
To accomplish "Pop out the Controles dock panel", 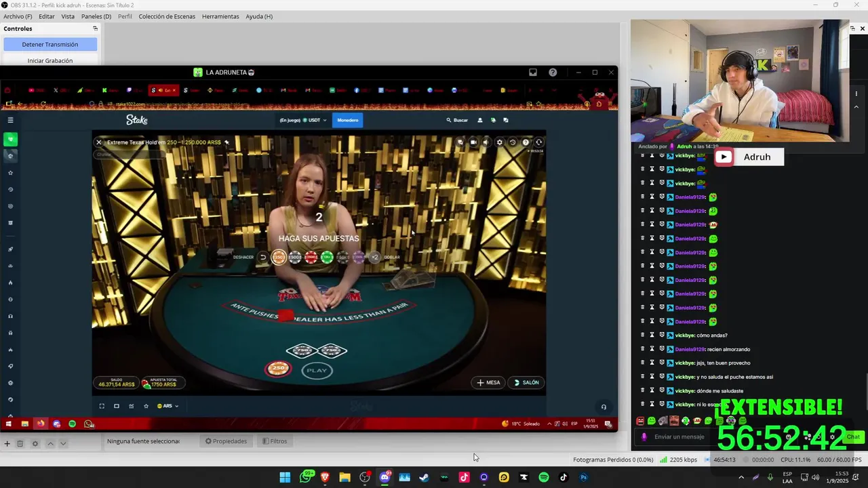I will click(95, 28).
